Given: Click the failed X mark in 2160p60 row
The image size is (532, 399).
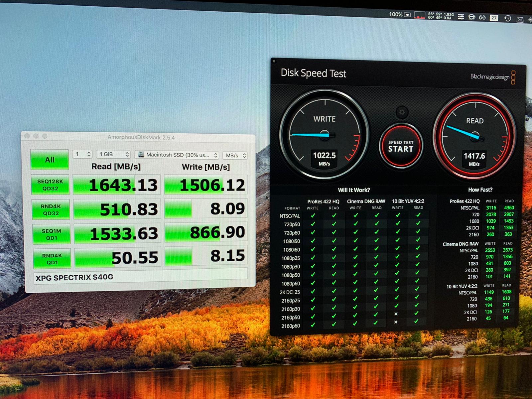Looking at the screenshot, I should 396,322.
